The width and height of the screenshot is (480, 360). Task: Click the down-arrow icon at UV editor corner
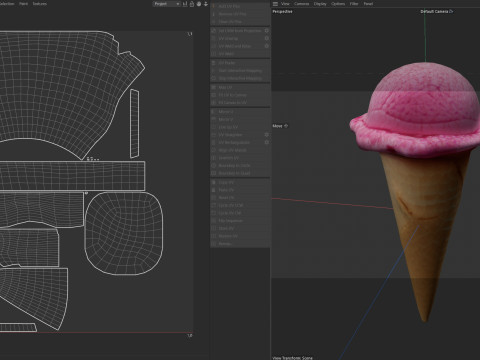[x=206, y=4]
